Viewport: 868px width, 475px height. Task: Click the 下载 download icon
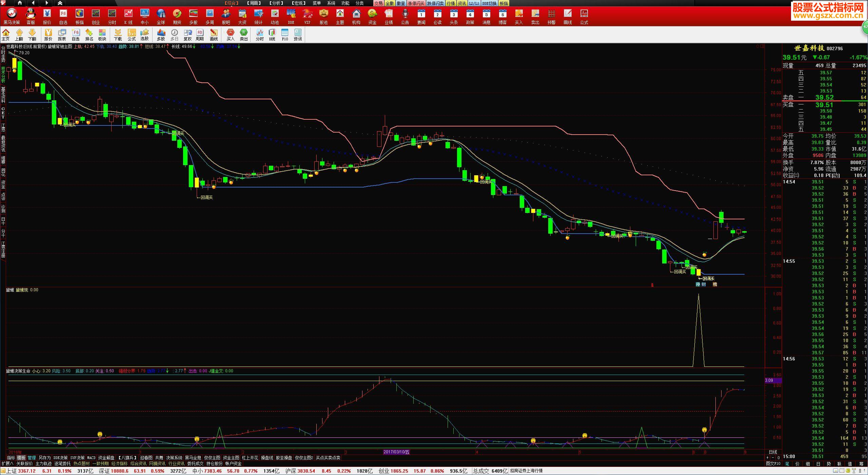pos(118,35)
